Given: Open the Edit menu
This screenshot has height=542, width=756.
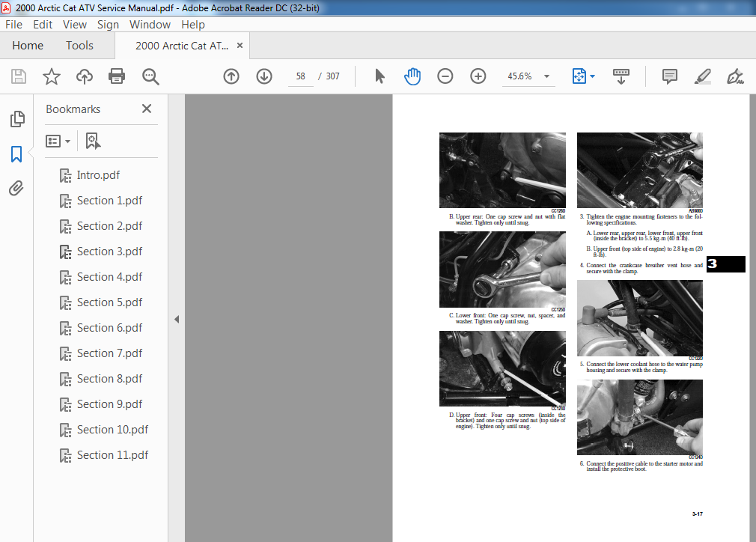Looking at the screenshot, I should [43, 25].
